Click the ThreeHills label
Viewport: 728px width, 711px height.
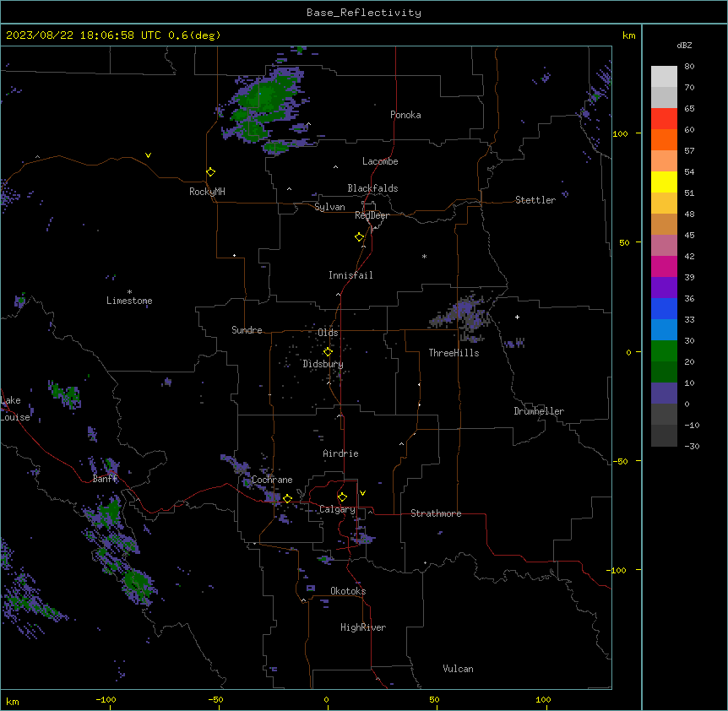point(454,353)
